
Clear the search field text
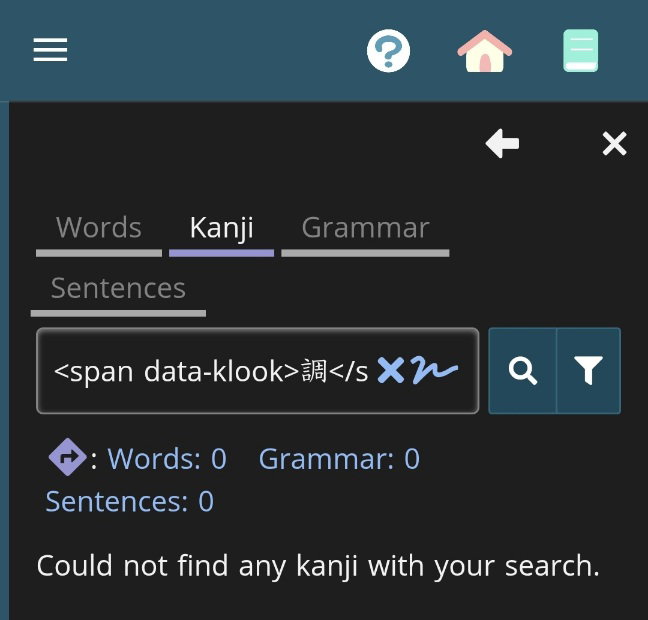tap(391, 372)
